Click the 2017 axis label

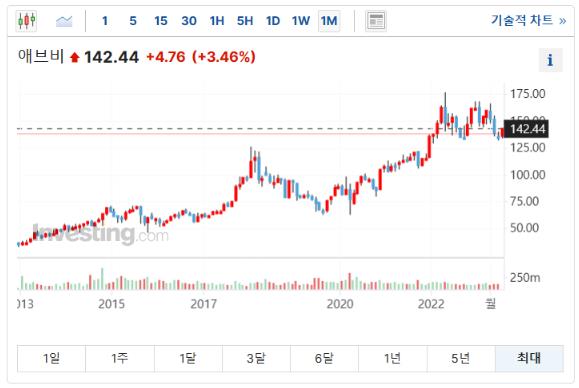pyautogui.click(x=203, y=304)
